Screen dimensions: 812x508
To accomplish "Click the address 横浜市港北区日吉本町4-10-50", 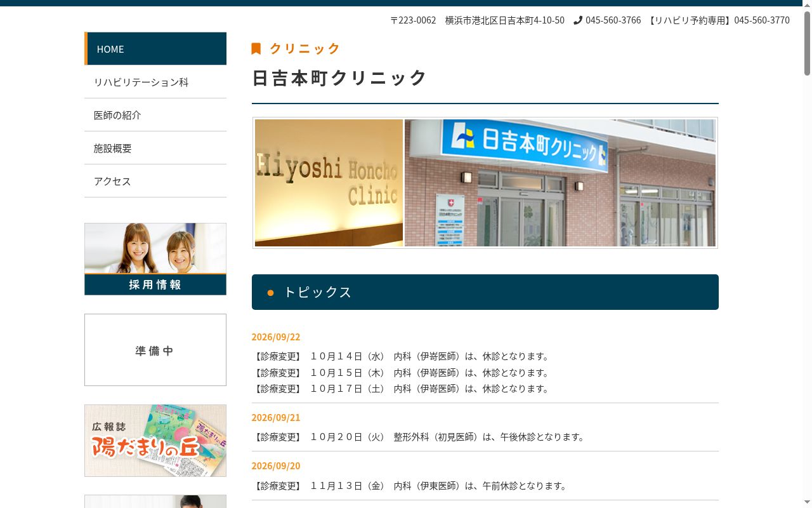I will [505, 20].
